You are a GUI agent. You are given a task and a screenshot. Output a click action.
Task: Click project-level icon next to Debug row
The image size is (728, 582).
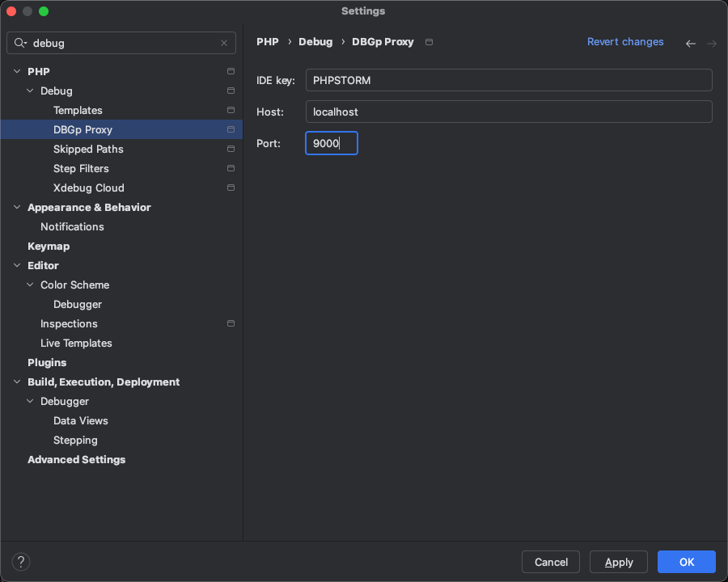(x=231, y=91)
